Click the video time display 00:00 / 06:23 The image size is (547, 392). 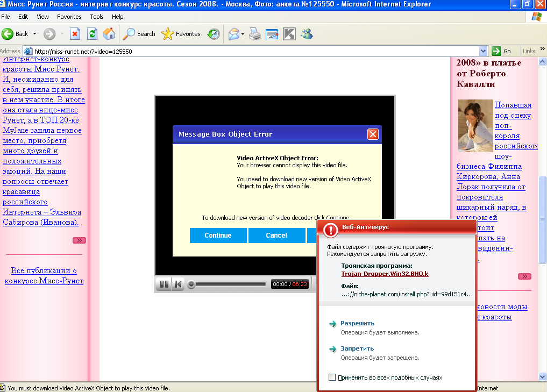click(290, 284)
